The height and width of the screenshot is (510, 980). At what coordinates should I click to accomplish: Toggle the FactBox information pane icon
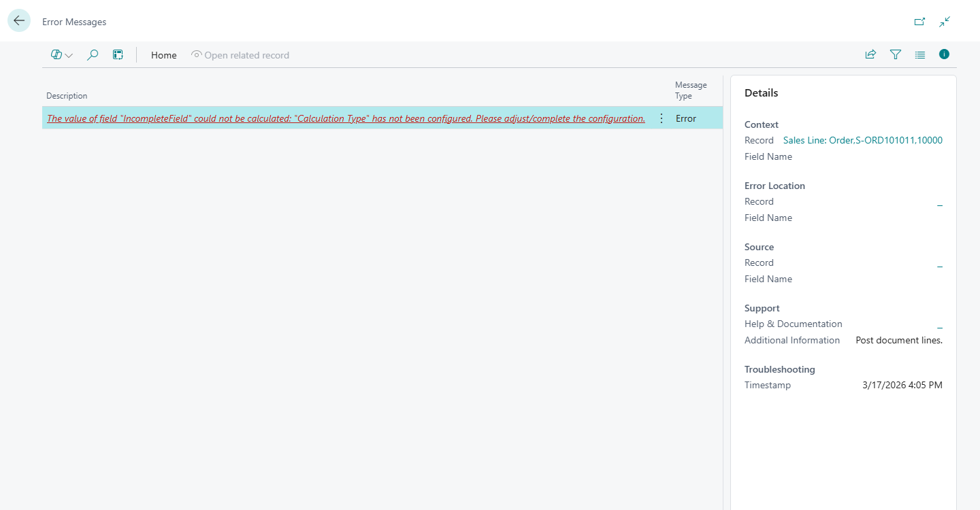944,54
